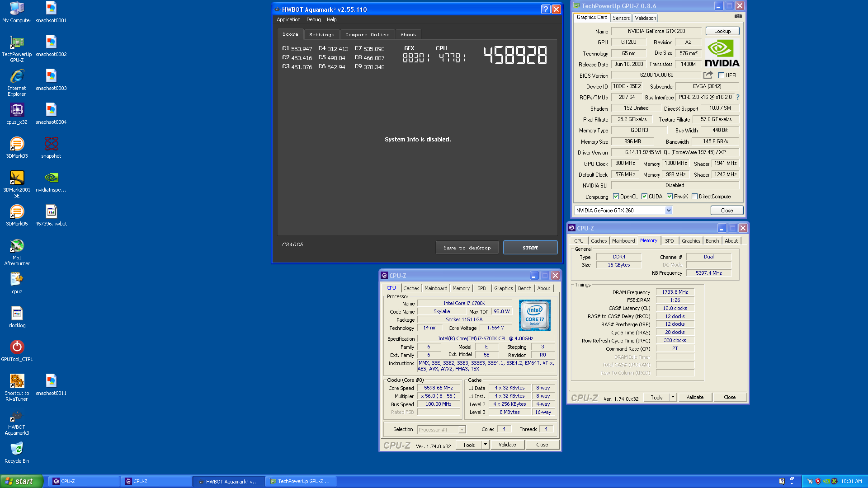Launch 3DMark03 desktop shortcut

click(x=17, y=147)
